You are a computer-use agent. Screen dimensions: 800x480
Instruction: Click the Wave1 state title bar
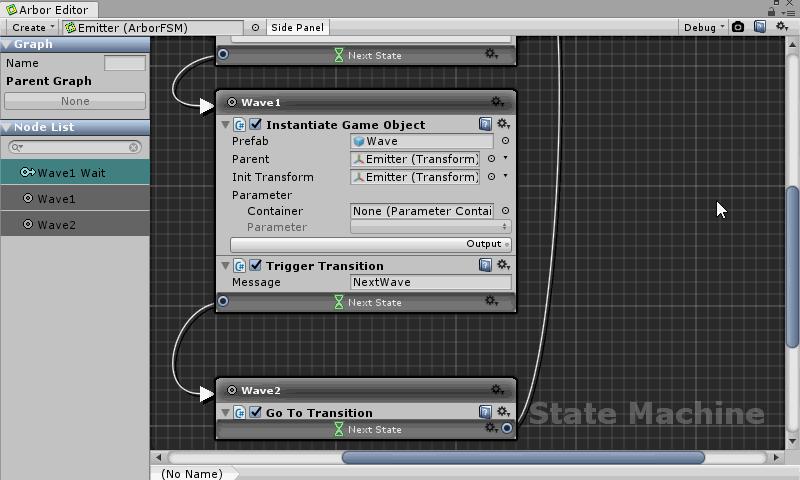tap(366, 103)
